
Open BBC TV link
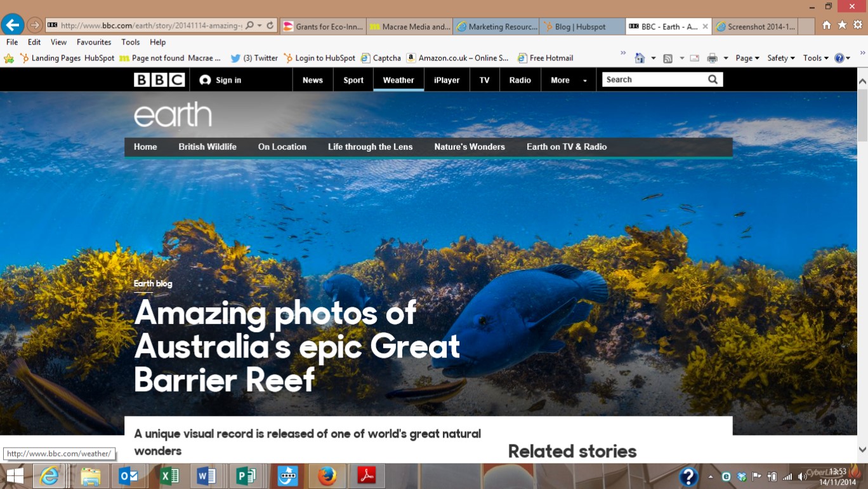point(485,80)
